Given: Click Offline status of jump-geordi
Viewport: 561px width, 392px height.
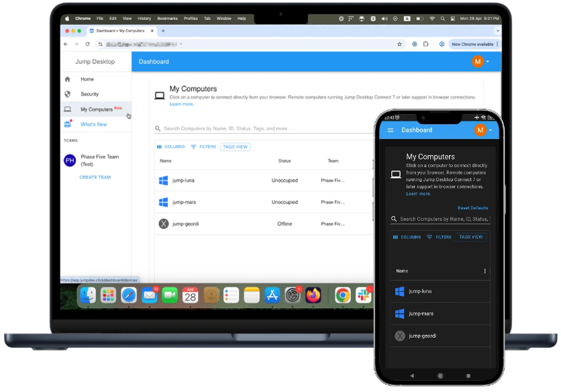Looking at the screenshot, I should [x=285, y=224].
